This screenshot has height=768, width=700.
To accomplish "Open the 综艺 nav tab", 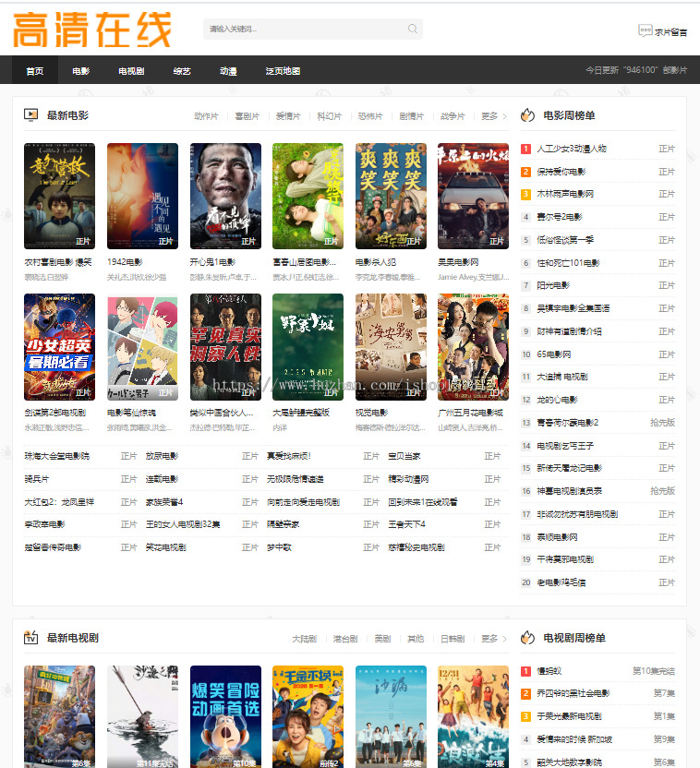I will click(x=182, y=71).
